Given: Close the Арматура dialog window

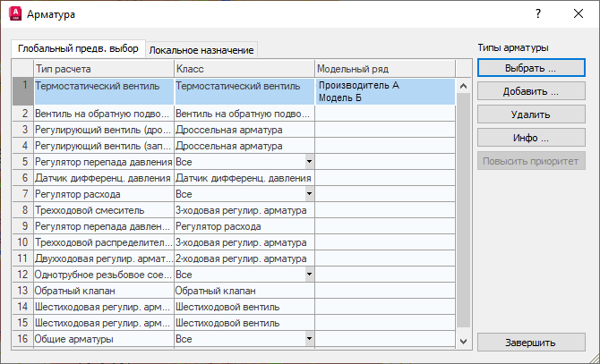Looking at the screenshot, I should point(579,13).
